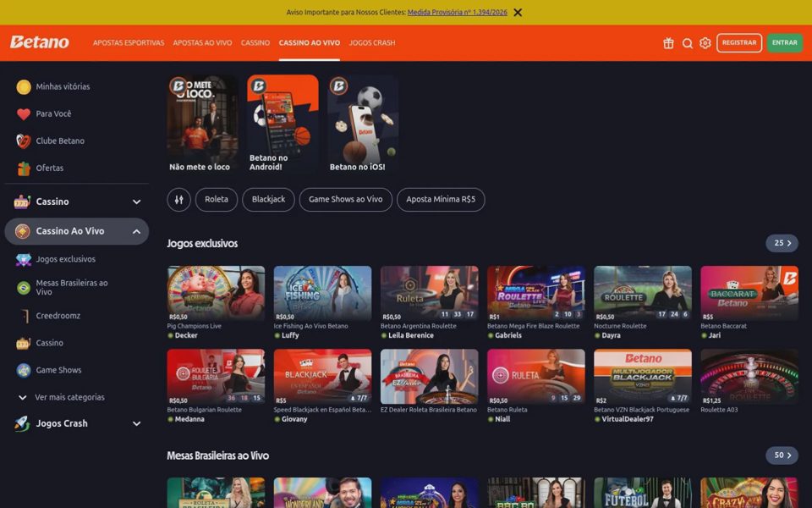Click Mesas Brasileiras ao Vivo section heading
Screen dimensions: 812x508
[x=218, y=456]
